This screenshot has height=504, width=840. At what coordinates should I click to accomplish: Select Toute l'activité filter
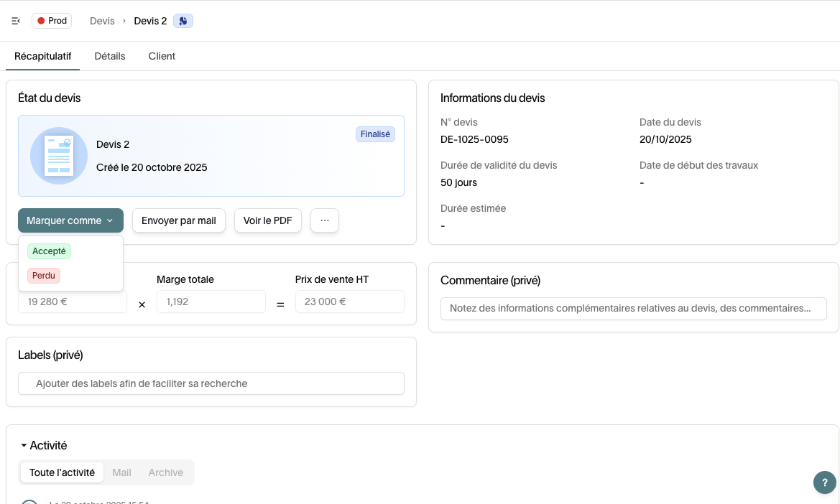[x=62, y=472]
